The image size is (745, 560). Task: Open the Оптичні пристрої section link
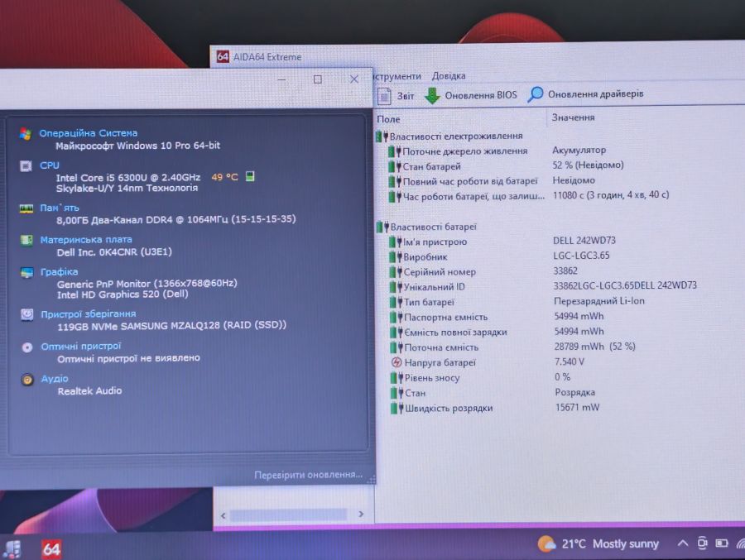pyautogui.click(x=81, y=347)
